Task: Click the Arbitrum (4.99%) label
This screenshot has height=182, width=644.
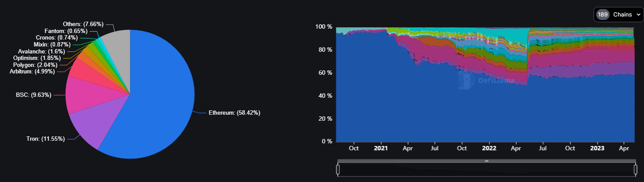Action: pos(32,71)
